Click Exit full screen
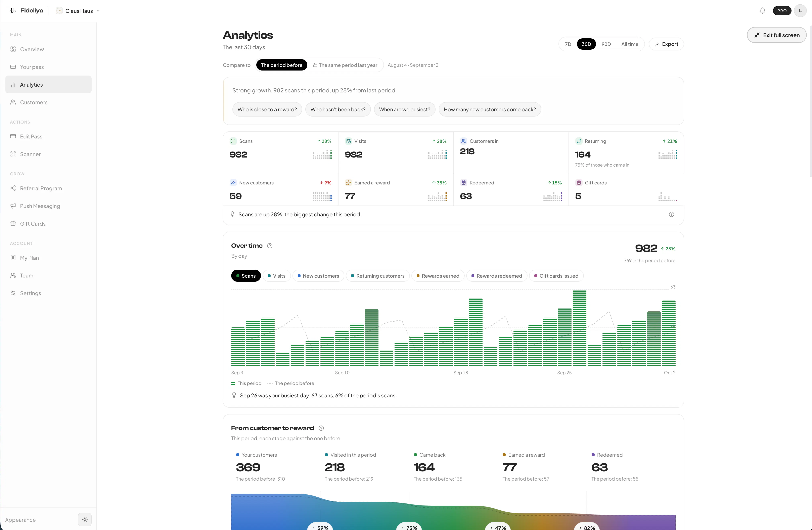The image size is (812, 530). point(776,35)
